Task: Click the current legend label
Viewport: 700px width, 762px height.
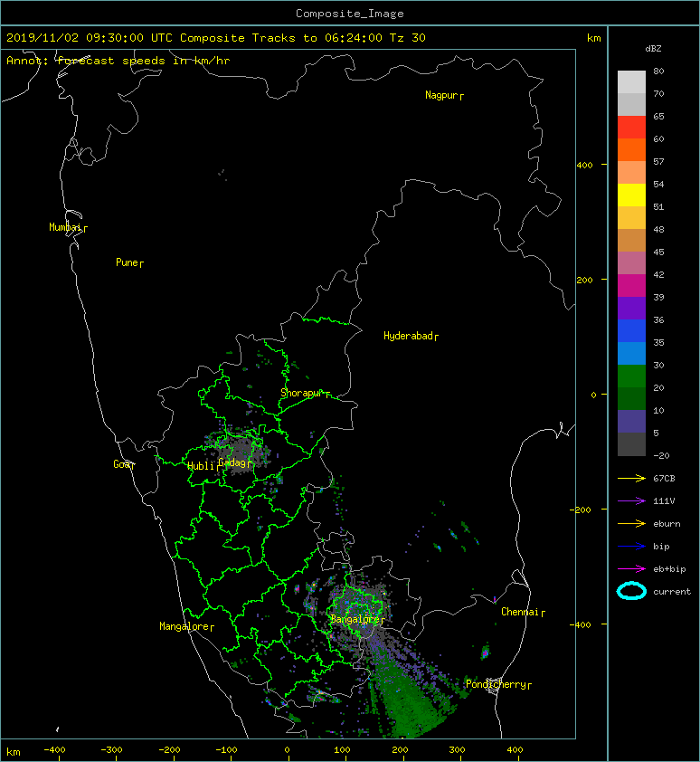Action: click(672, 592)
